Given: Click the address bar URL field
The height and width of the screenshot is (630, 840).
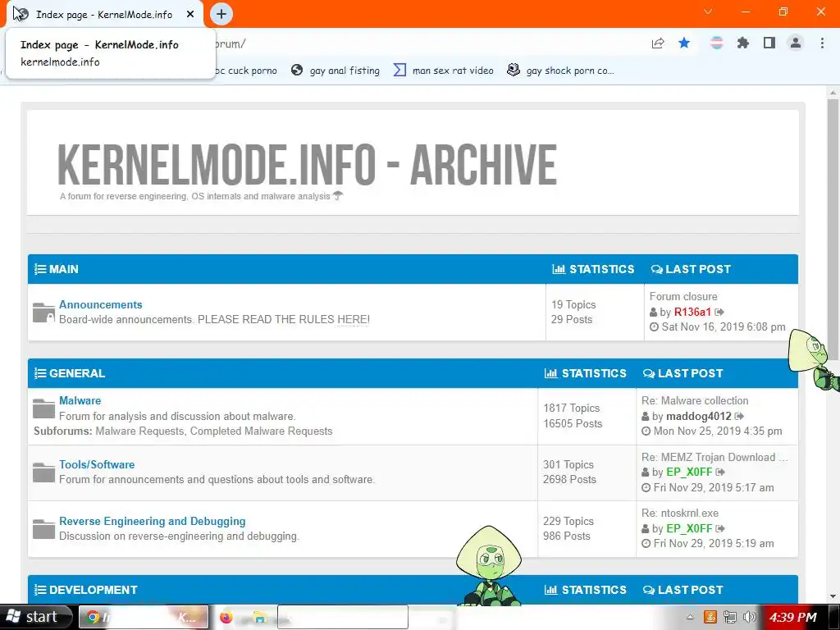Looking at the screenshot, I should [x=428, y=43].
